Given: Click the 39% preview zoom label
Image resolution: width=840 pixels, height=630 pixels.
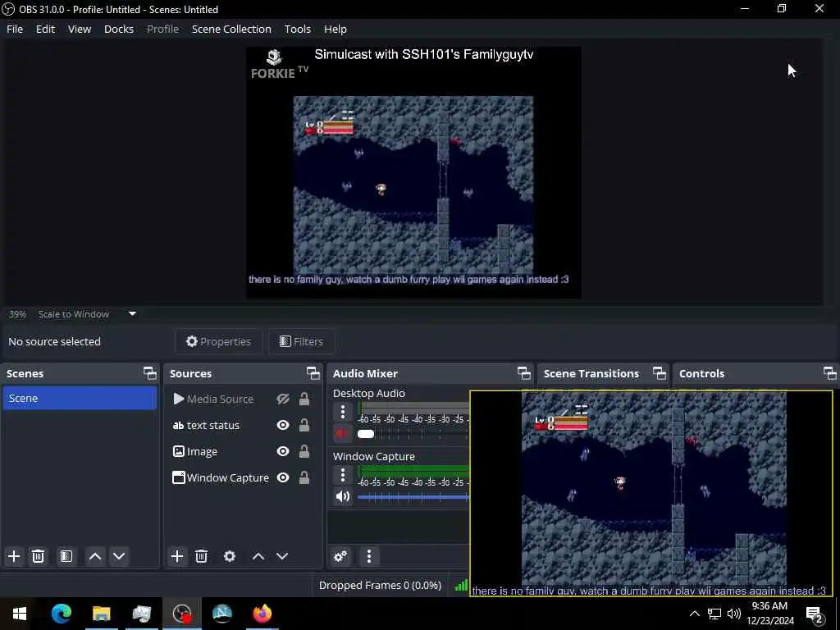Looking at the screenshot, I should click(17, 314).
